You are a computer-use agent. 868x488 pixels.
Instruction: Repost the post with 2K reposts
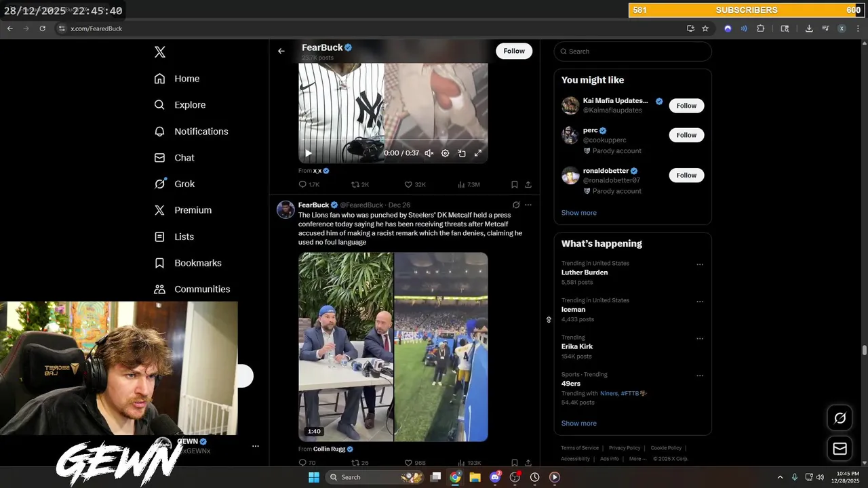[x=360, y=184]
